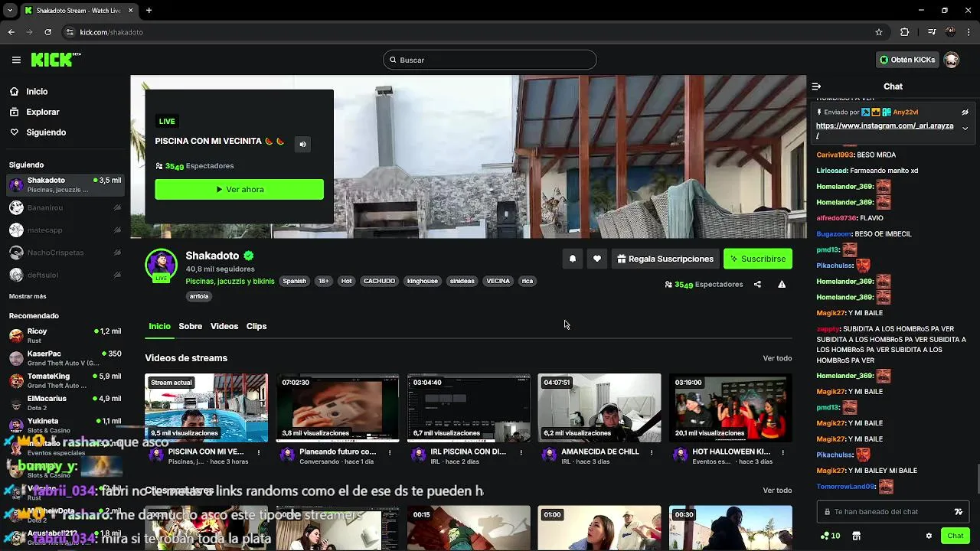Open Chrome's three-dot menu

coord(969,32)
